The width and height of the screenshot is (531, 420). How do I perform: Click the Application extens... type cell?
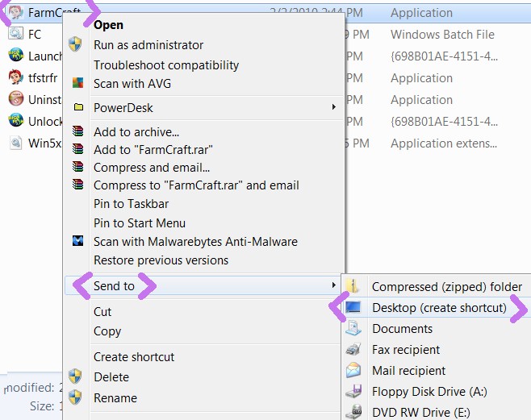pos(444,143)
